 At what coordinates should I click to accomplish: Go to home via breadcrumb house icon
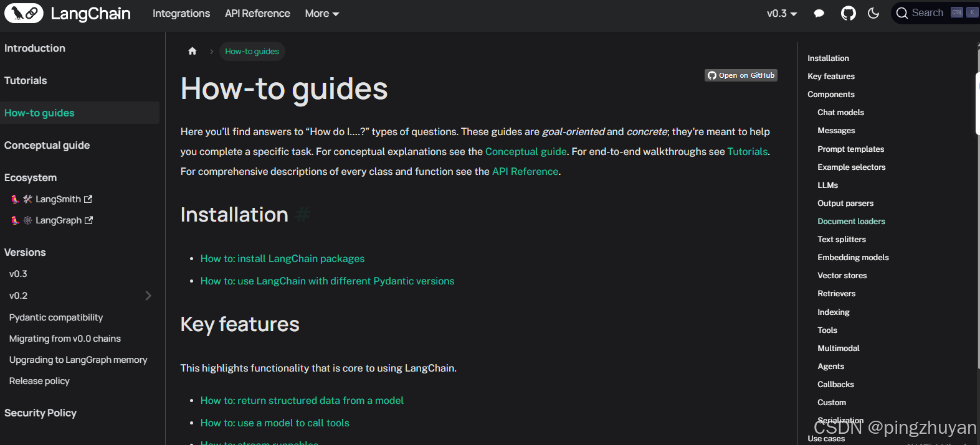[193, 51]
